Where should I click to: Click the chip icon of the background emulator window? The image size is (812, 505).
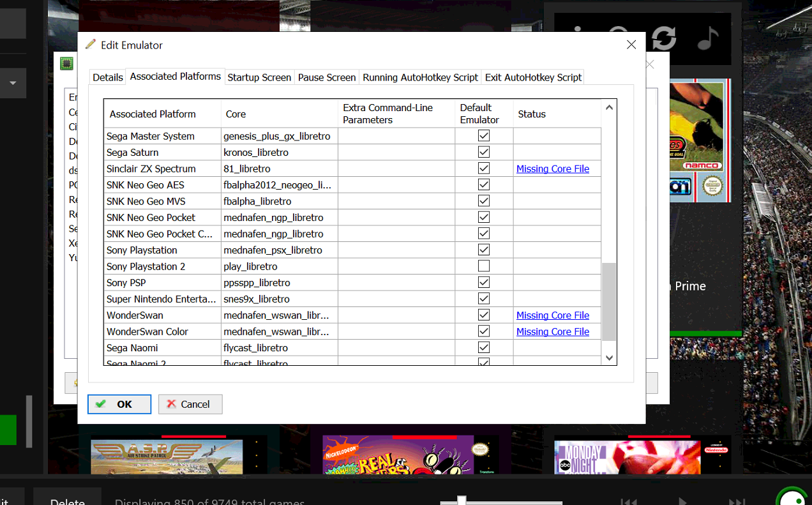point(66,63)
